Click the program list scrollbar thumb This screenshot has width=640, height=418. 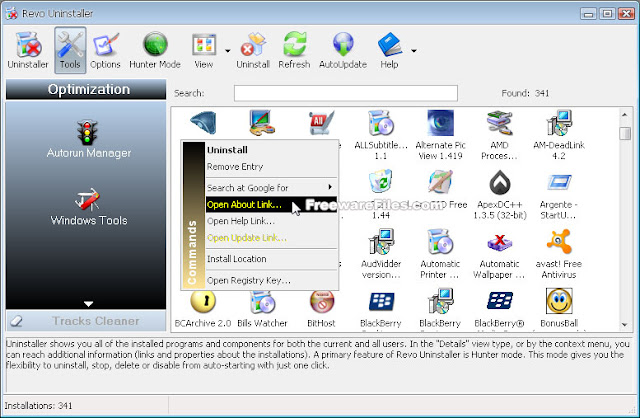pos(624,133)
